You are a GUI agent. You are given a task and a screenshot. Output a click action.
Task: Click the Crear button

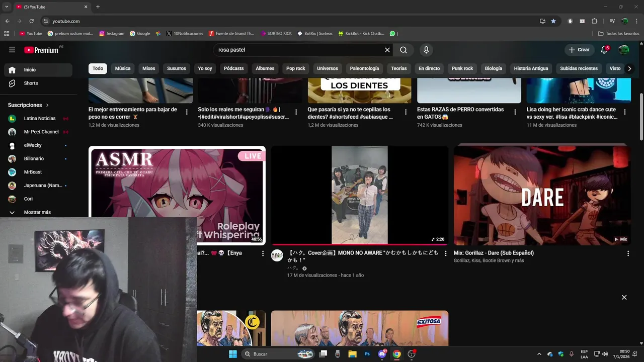(579, 50)
